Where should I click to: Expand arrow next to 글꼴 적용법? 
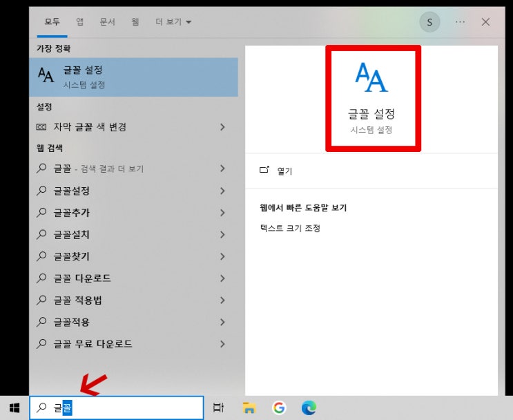coord(222,300)
